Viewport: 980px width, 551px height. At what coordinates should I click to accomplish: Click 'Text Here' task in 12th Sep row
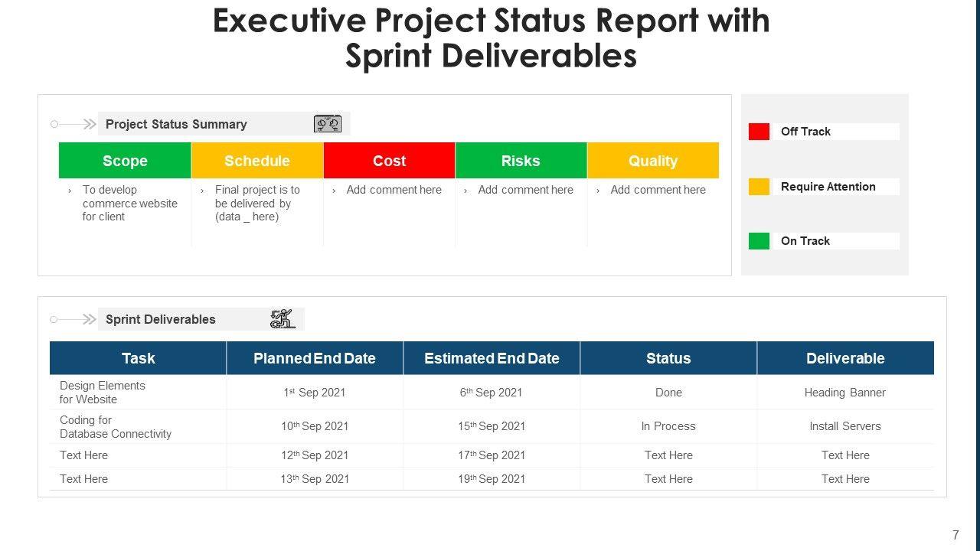84,455
